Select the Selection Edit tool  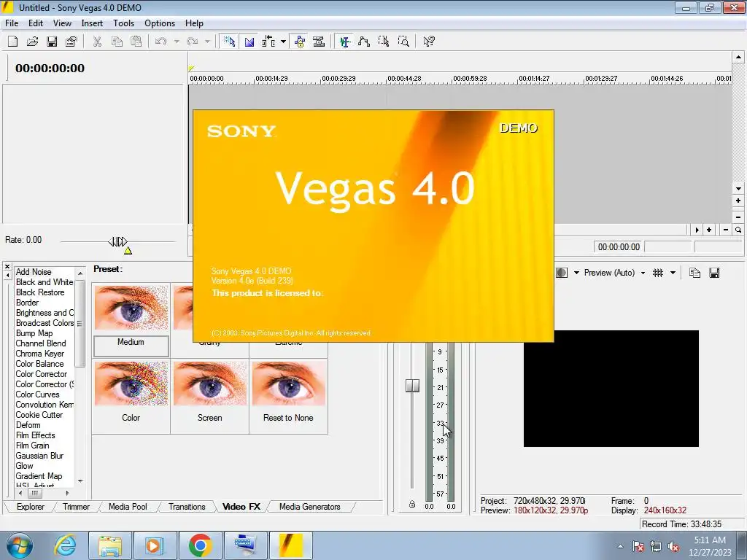click(x=384, y=42)
